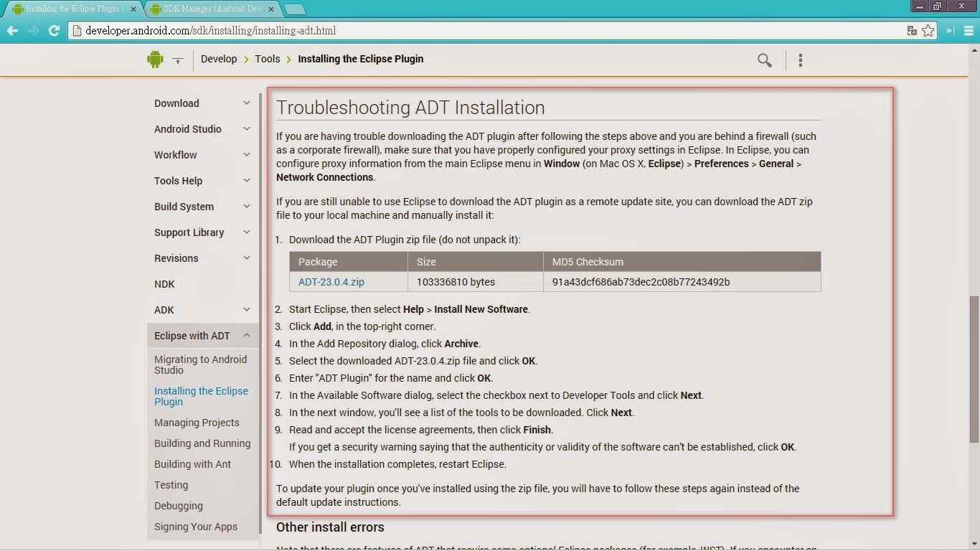Expand the Support Library section chevron
This screenshot has height=551, width=980.
point(247,232)
